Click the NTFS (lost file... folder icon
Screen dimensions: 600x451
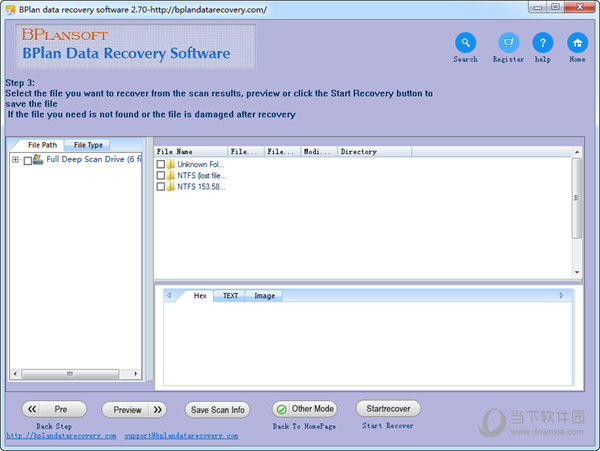click(171, 176)
